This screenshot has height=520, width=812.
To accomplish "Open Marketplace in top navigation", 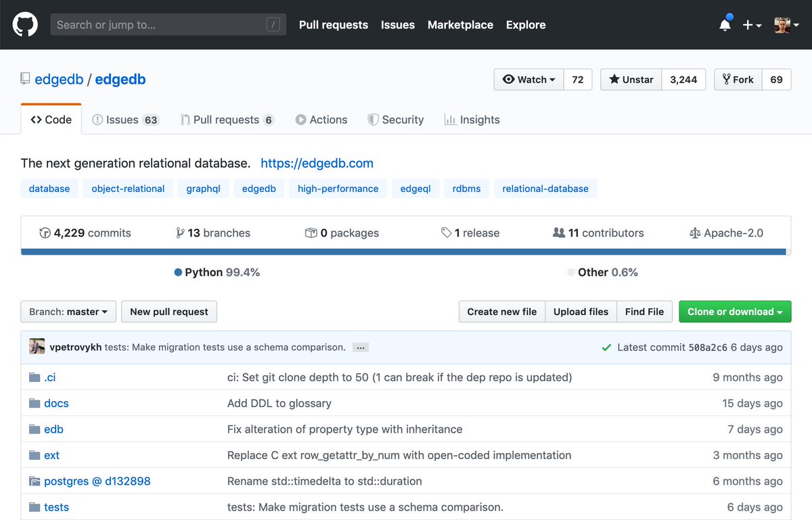I will point(460,25).
